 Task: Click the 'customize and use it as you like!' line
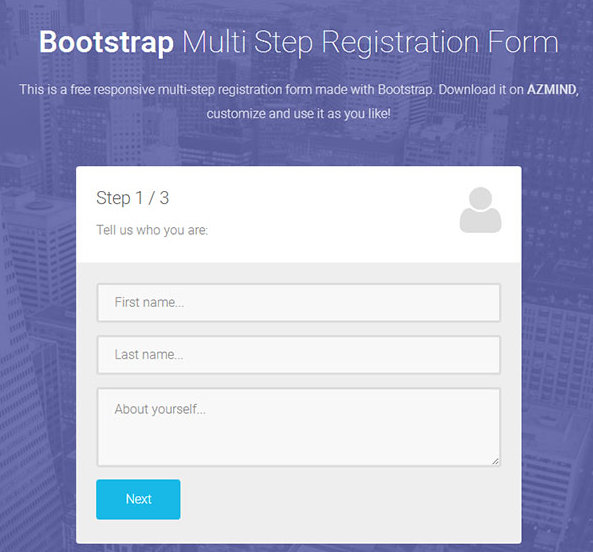(x=298, y=113)
